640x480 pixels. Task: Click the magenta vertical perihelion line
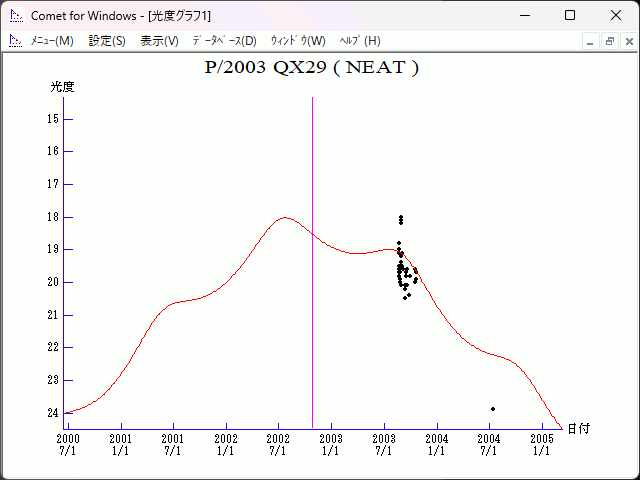[x=312, y=300]
